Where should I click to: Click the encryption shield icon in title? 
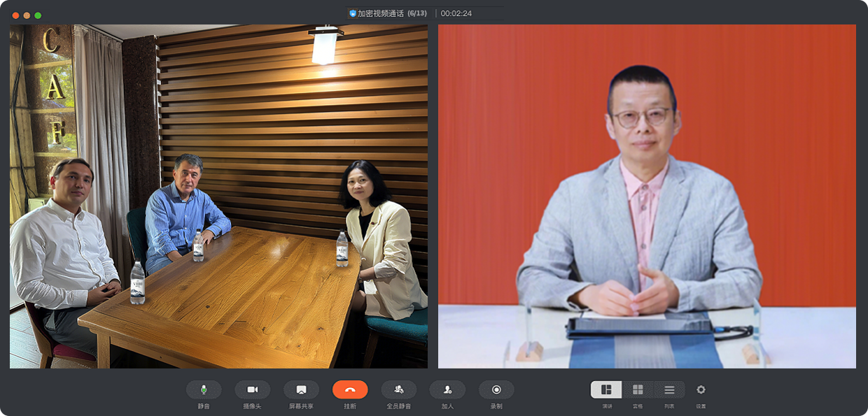tap(353, 13)
